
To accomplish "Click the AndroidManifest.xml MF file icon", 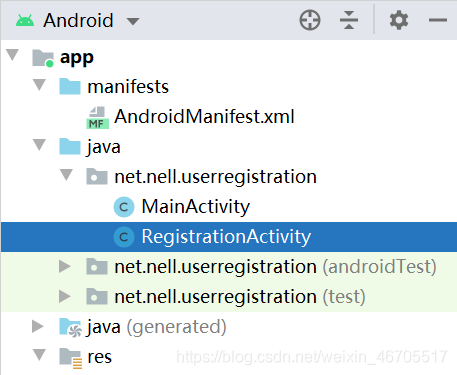I will (97, 118).
